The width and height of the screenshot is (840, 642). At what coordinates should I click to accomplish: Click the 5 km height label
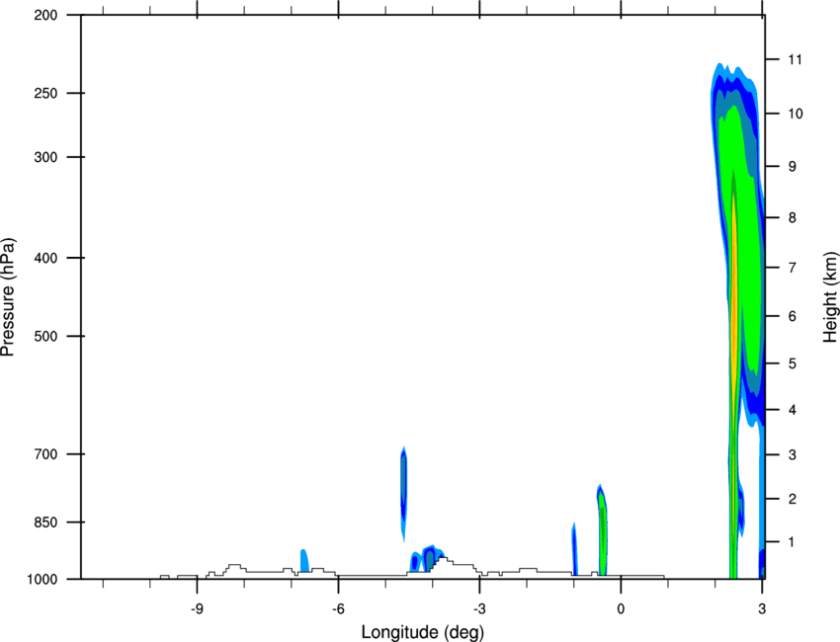click(x=792, y=363)
